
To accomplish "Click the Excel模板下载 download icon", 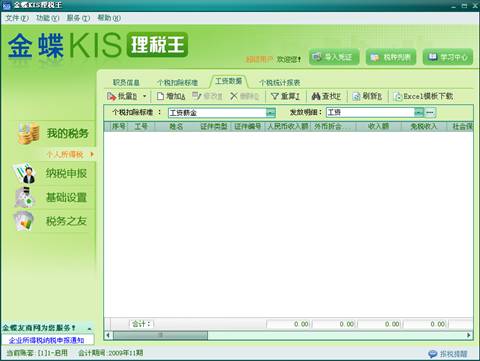I will pos(398,96).
